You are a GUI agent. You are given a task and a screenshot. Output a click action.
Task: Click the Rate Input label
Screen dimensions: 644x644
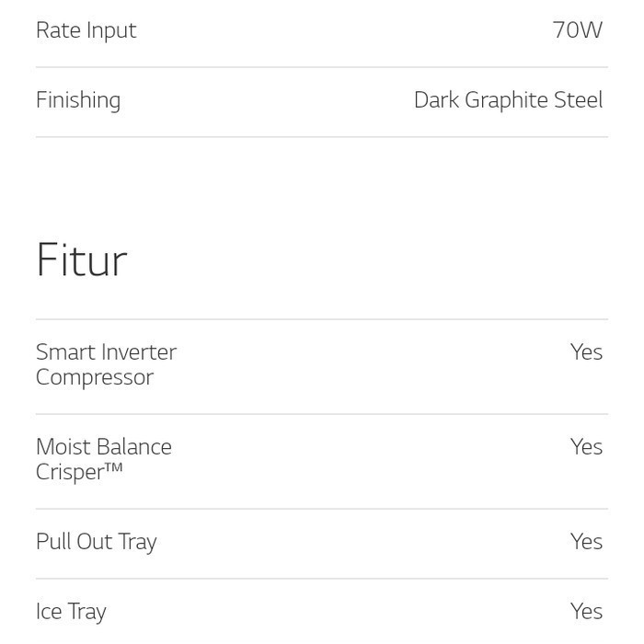86,30
